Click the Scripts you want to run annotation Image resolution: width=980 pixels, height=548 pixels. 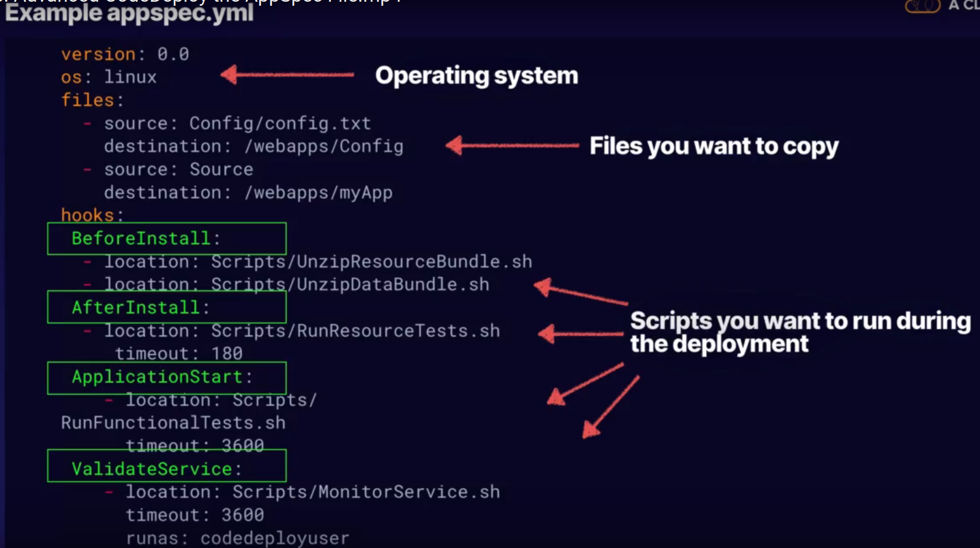[800, 332]
